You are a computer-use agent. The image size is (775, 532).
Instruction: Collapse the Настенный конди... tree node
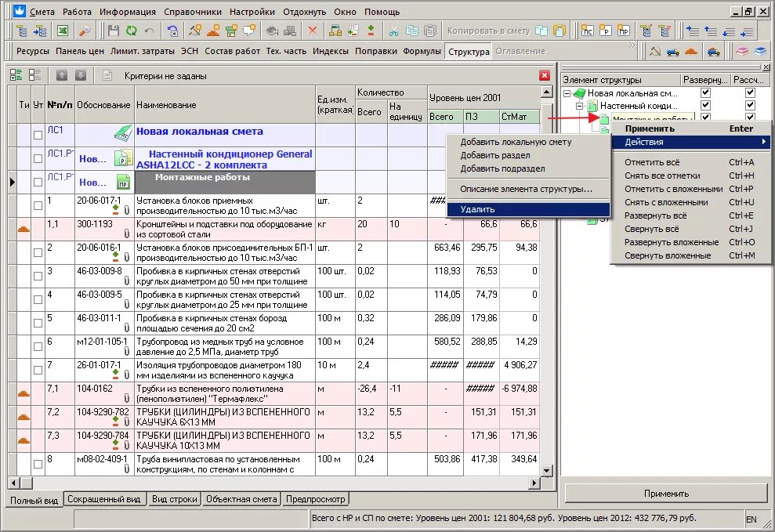(579, 106)
